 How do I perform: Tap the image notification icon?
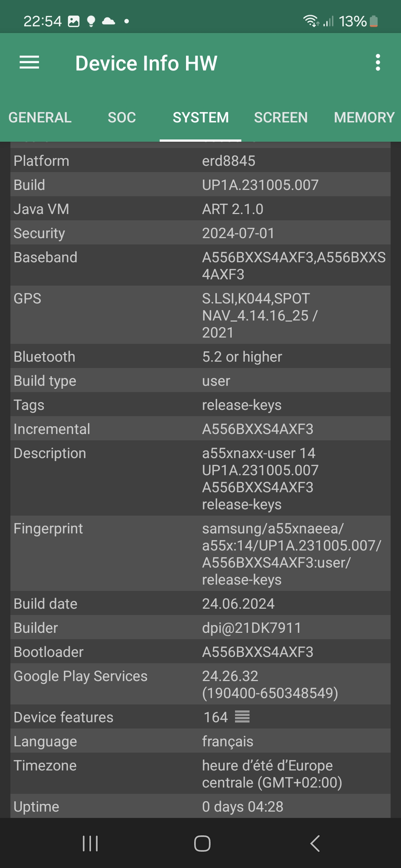(74, 22)
